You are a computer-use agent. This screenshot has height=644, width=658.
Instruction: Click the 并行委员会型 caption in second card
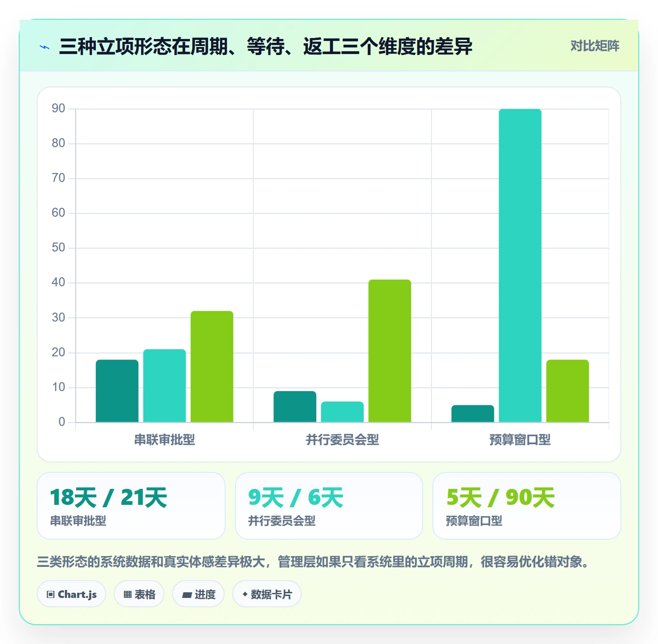[282, 521]
